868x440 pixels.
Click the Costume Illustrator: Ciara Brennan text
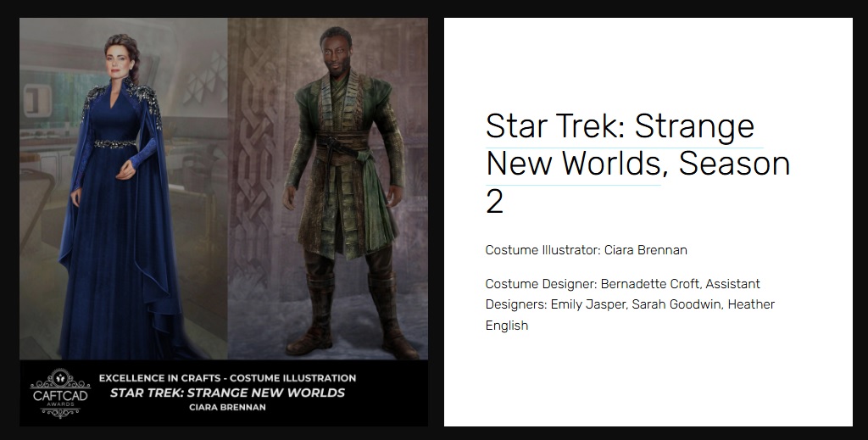(x=587, y=250)
